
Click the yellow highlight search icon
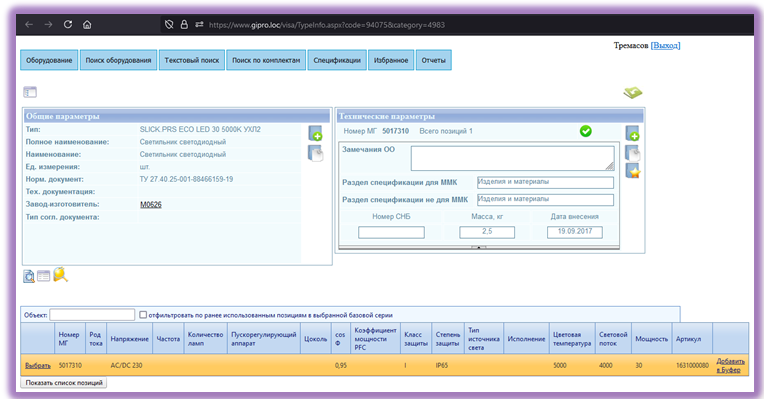pos(60,275)
